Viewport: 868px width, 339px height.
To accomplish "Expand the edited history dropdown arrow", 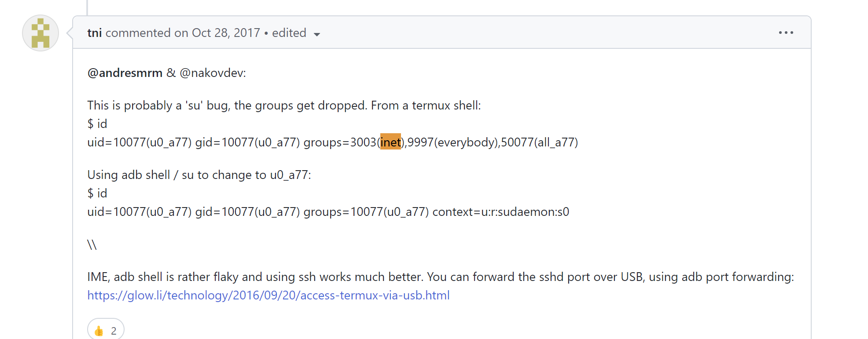I will 317,34.
